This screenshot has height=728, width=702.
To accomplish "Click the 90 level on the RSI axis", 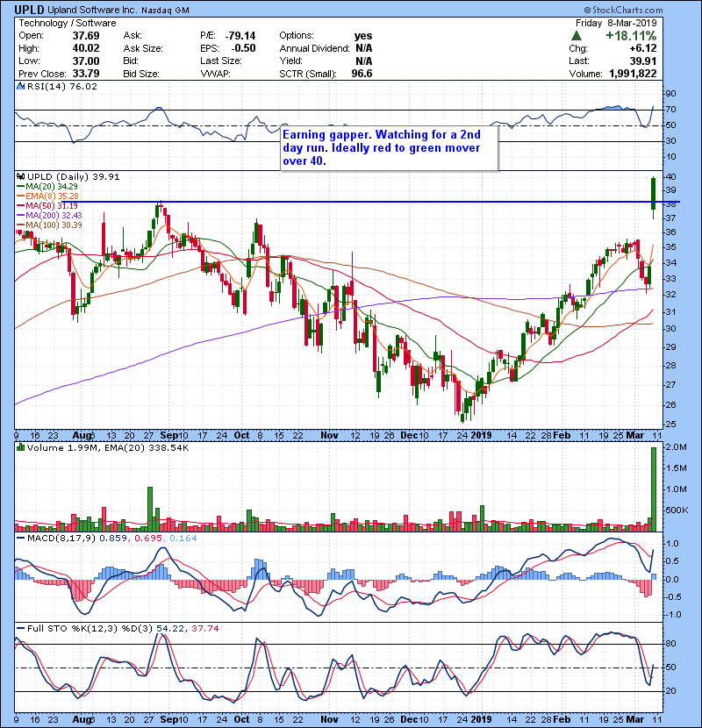I will (x=671, y=94).
